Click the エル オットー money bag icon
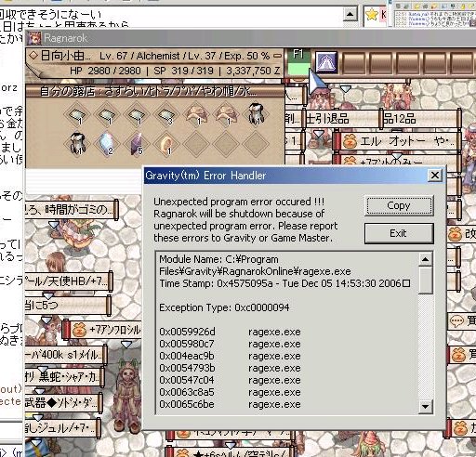The width and height of the screenshot is (476, 457). (350, 141)
